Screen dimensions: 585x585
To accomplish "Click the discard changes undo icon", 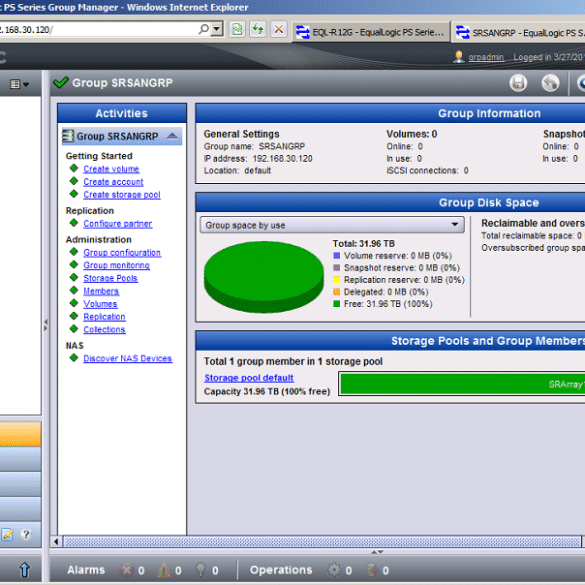I will coord(550,82).
